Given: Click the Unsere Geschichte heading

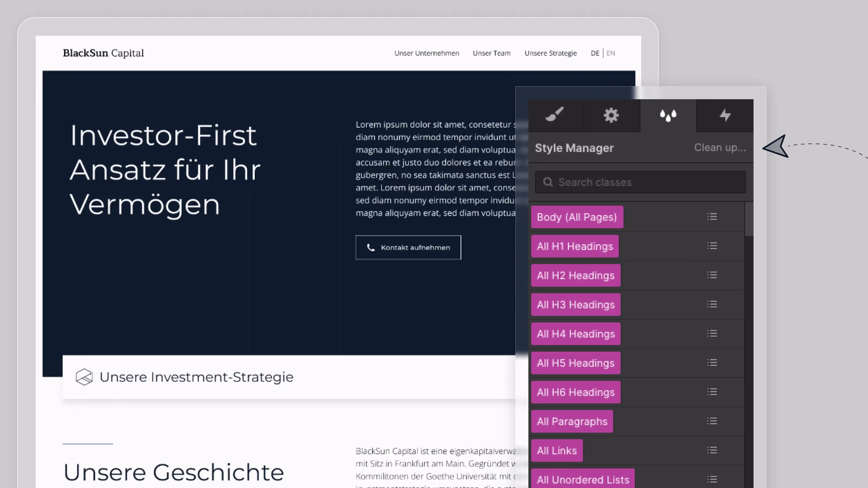Looking at the screenshot, I should click(x=174, y=472).
